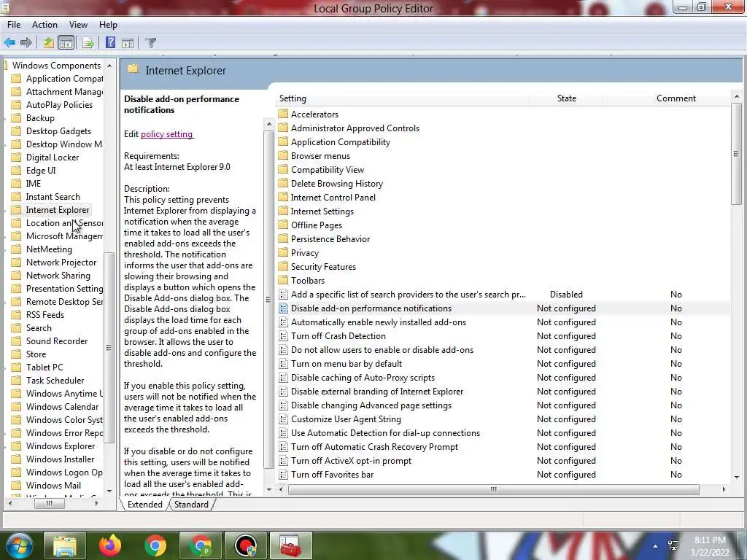Screen dimensions: 747x560
Task: Open File Explorer from the taskbar
Action: point(64,545)
